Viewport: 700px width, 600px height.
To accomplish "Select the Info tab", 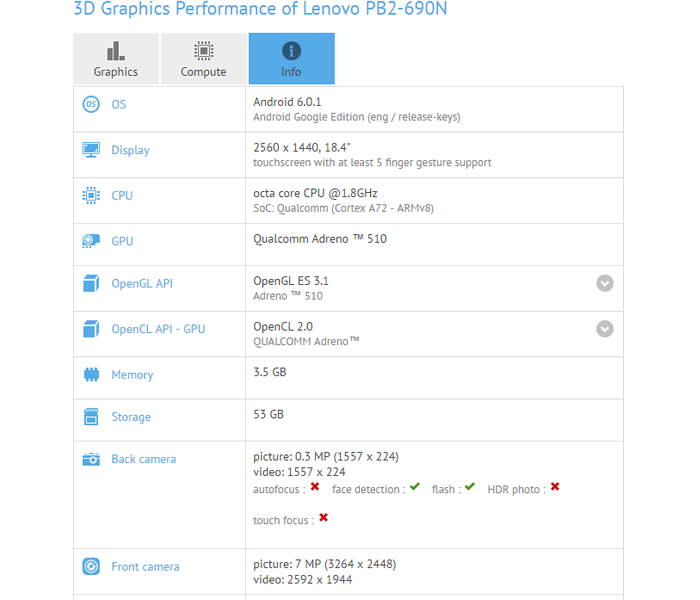I will point(292,58).
